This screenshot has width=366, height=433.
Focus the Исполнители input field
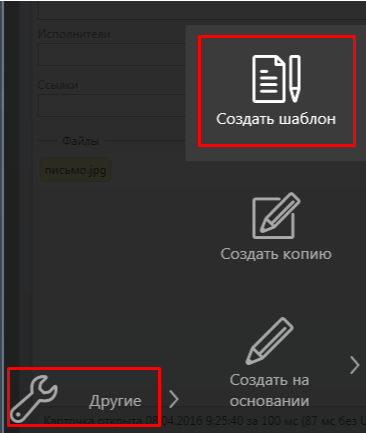112,54
